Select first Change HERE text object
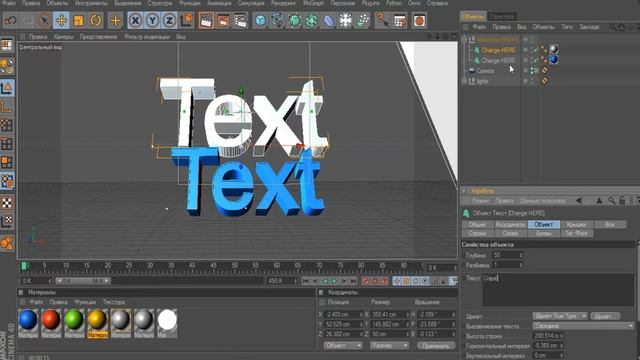This screenshot has height=360, width=640. point(498,50)
